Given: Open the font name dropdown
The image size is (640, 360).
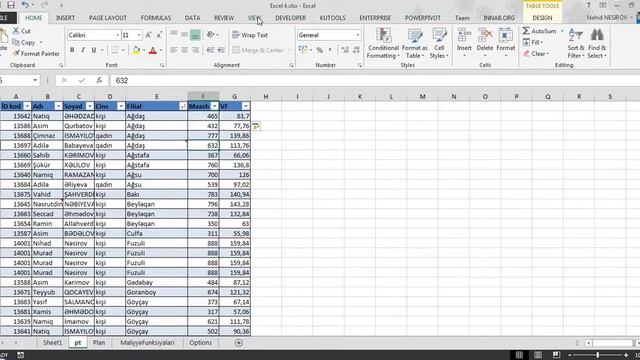Looking at the screenshot, I should [x=118, y=35].
